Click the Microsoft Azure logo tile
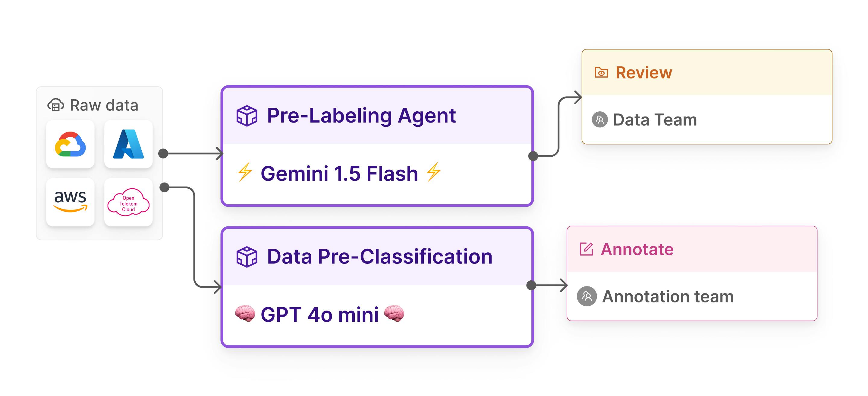The height and width of the screenshot is (396, 868). [x=128, y=144]
